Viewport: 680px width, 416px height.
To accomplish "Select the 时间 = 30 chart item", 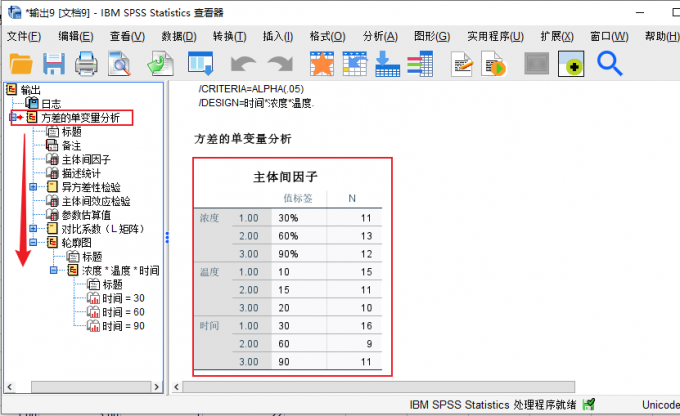I will 123,298.
